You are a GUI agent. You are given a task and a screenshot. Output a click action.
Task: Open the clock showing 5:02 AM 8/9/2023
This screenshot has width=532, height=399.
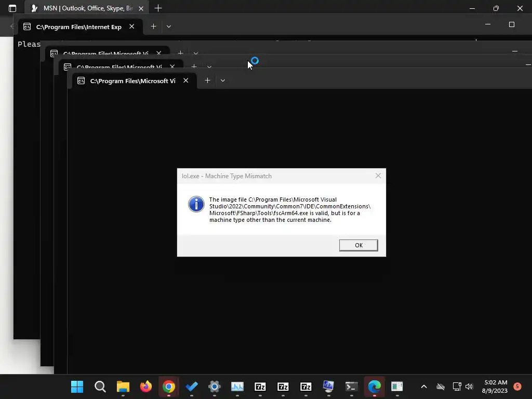pyautogui.click(x=495, y=387)
